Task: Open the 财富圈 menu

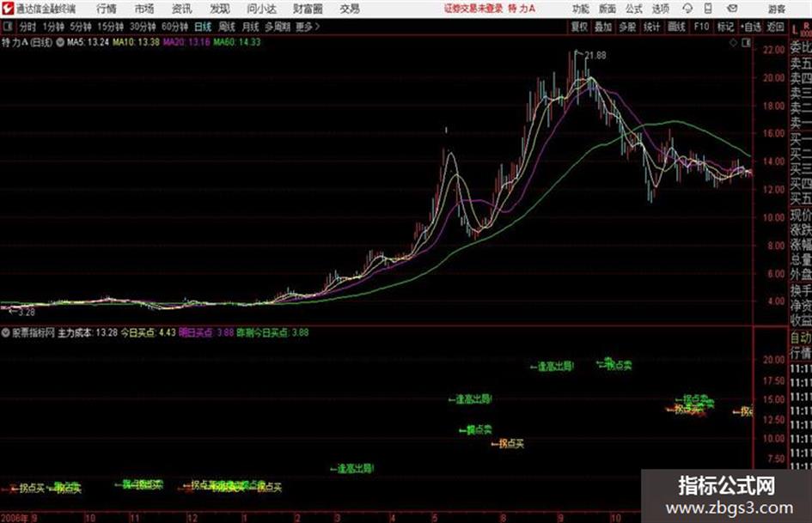Action: [x=308, y=9]
